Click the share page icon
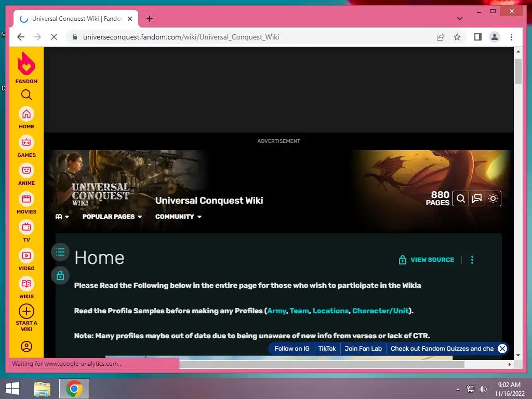Image resolution: width=532 pixels, height=399 pixels. [x=441, y=37]
